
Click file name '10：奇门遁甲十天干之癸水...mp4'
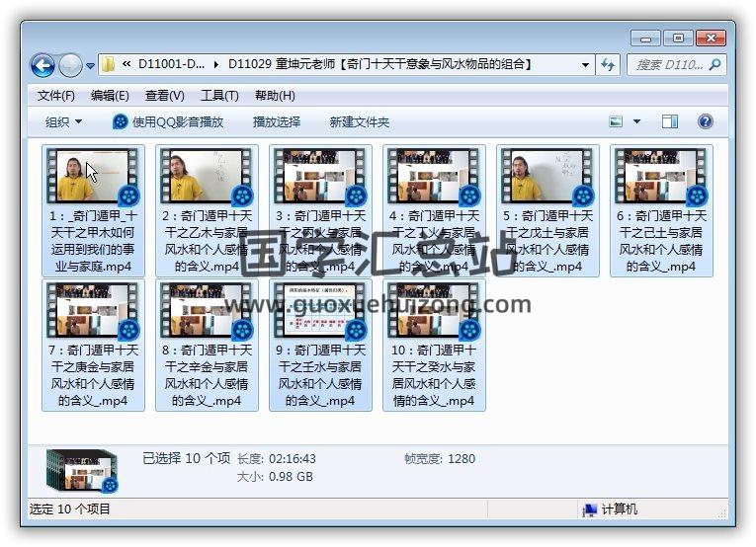434,375
